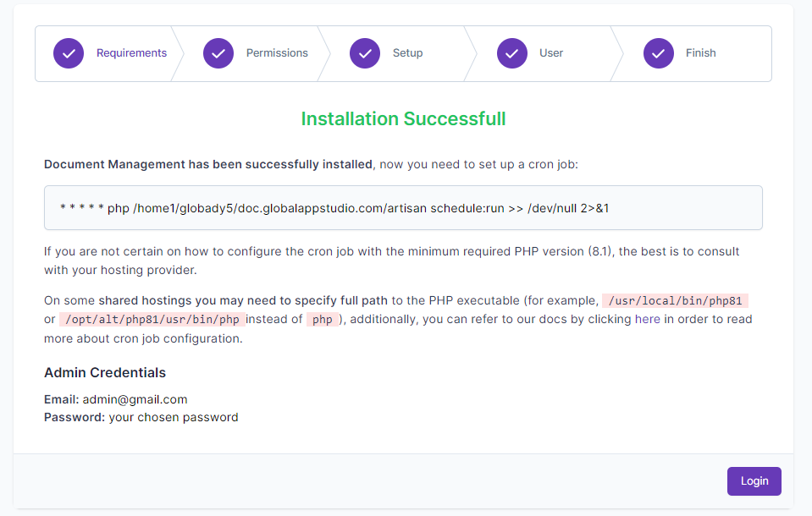Select the Setup step label
The height and width of the screenshot is (516, 812).
[x=407, y=53]
